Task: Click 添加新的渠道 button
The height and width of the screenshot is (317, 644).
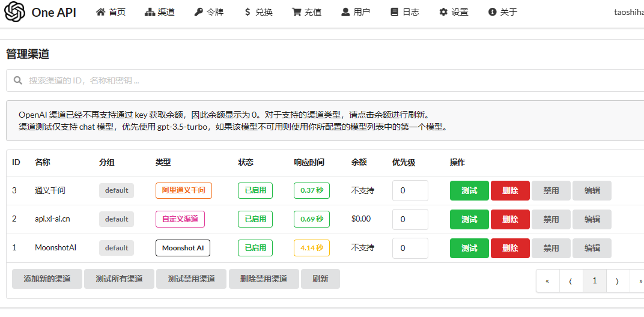Action: coord(47,279)
